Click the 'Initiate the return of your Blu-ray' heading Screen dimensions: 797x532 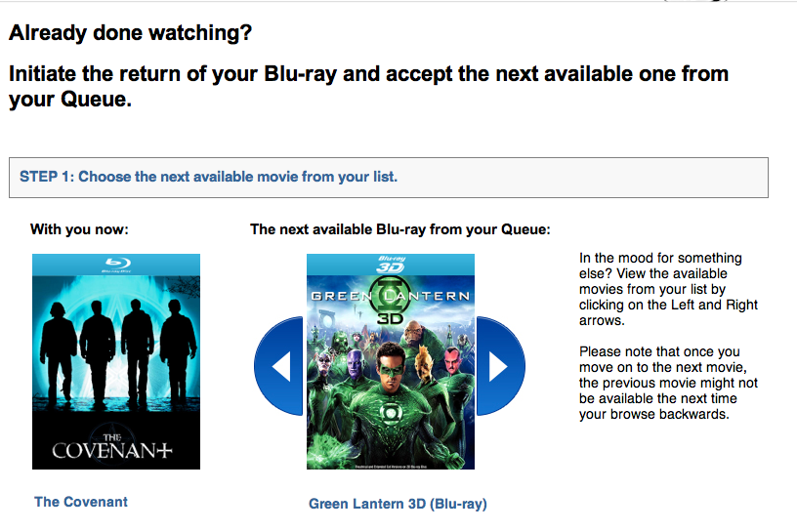(368, 86)
